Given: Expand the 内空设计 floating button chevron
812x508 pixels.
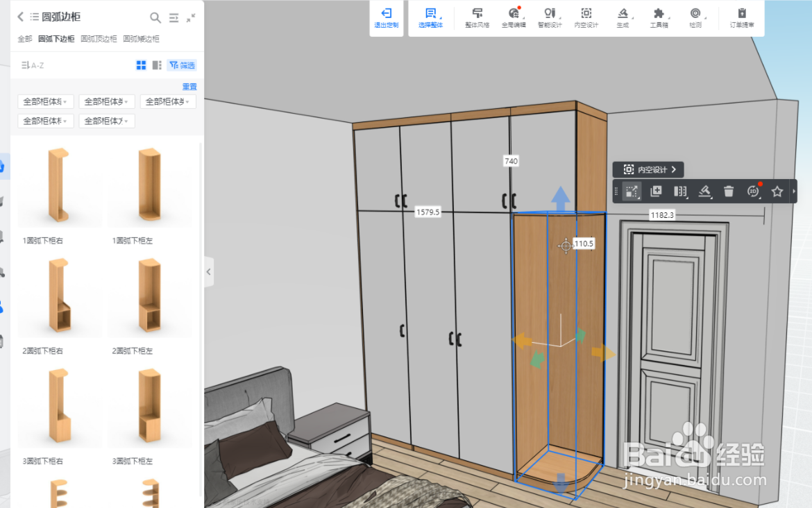Looking at the screenshot, I should point(674,169).
